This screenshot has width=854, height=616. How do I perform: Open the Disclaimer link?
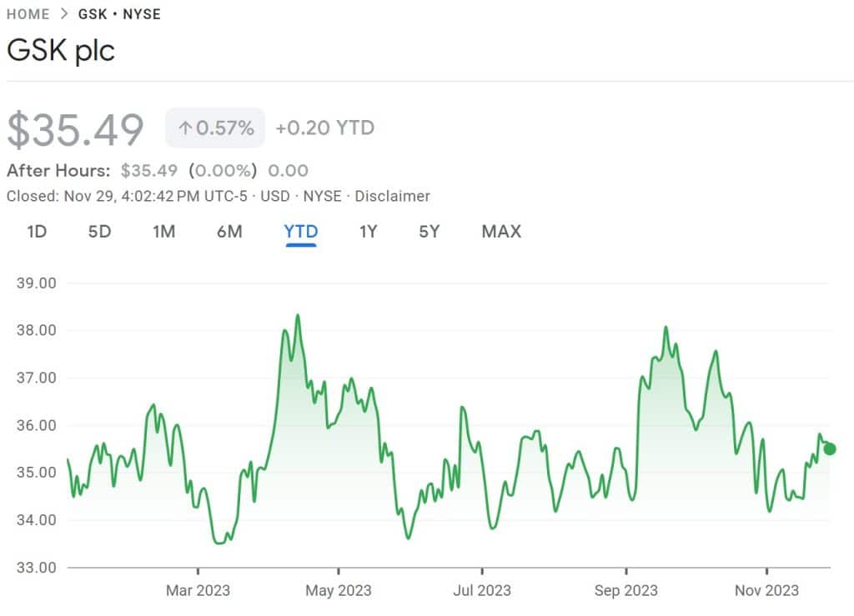tap(392, 196)
